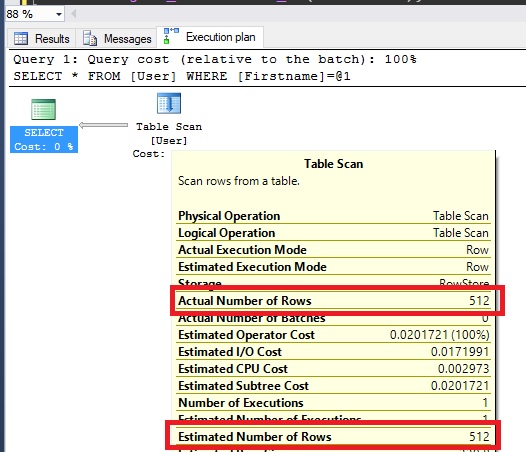Image resolution: width=526 pixels, height=452 pixels.
Task: Click the Logical Operation row
Action: pyautogui.click(x=333, y=233)
